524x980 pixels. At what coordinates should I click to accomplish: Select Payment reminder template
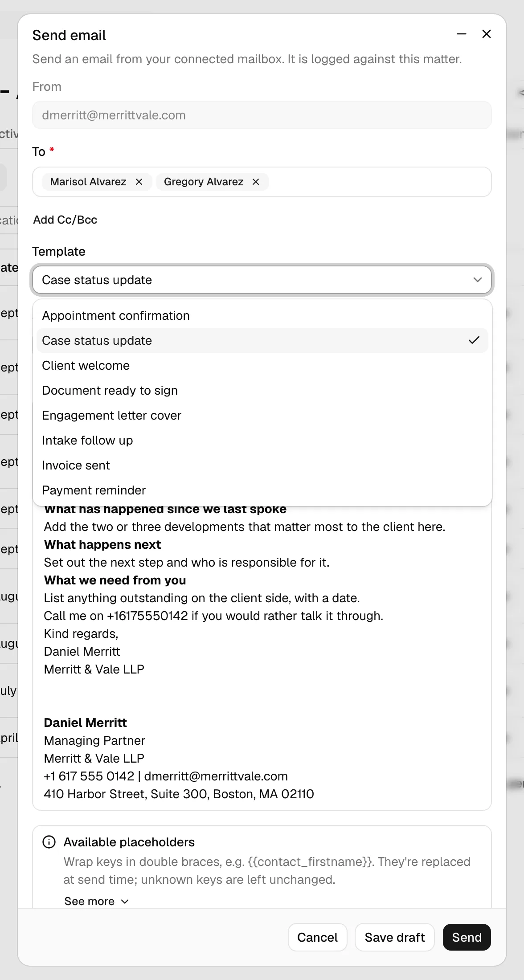[262, 490]
